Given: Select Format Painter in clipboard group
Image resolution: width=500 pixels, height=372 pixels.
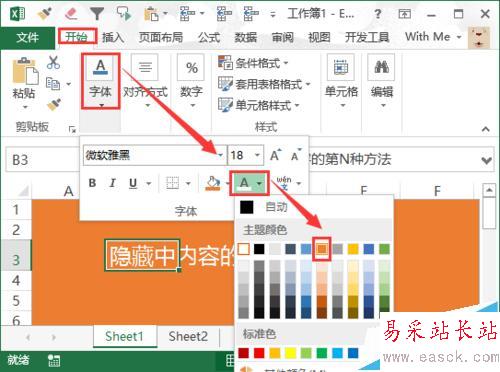Looking at the screenshot, I should tap(53, 105).
